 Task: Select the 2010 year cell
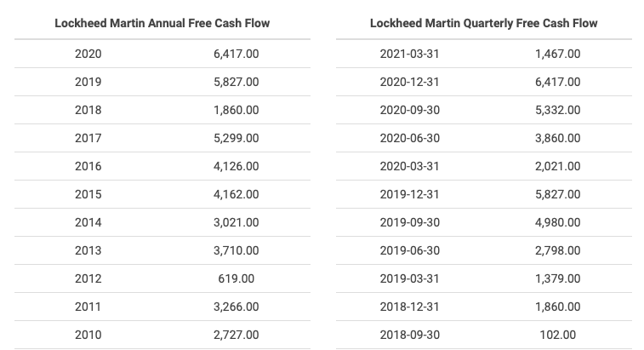(x=88, y=335)
